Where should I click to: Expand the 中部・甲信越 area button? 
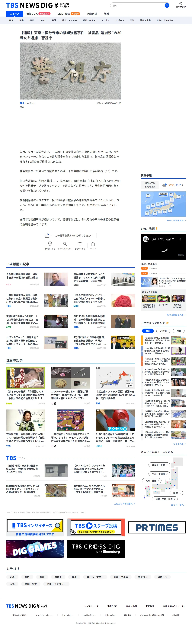(159, 474)
